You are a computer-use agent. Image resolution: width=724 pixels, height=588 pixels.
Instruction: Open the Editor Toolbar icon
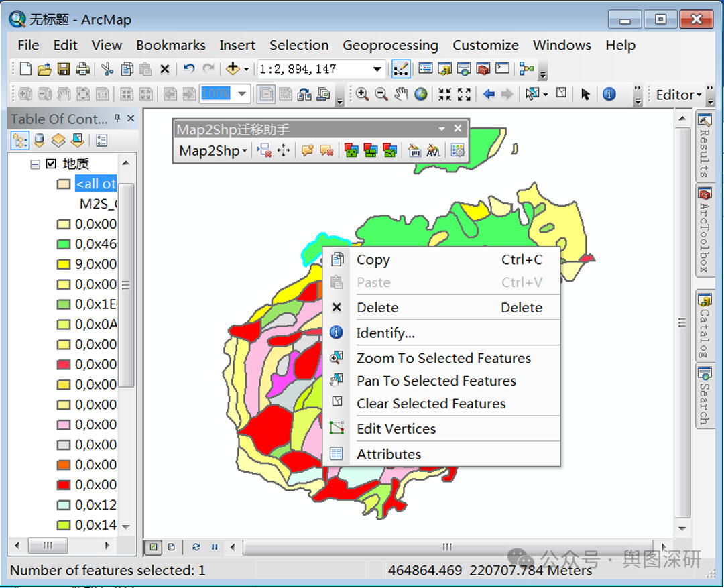401,70
